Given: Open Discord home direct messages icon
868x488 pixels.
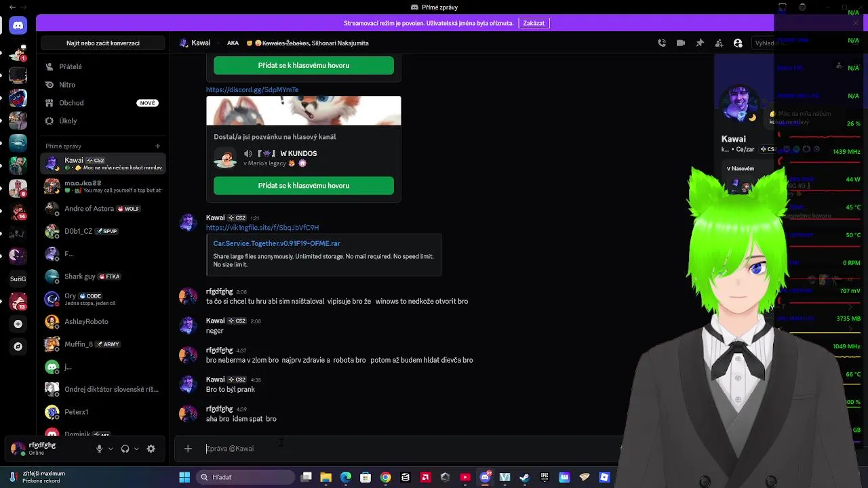Looking at the screenshot, I should click(x=18, y=26).
